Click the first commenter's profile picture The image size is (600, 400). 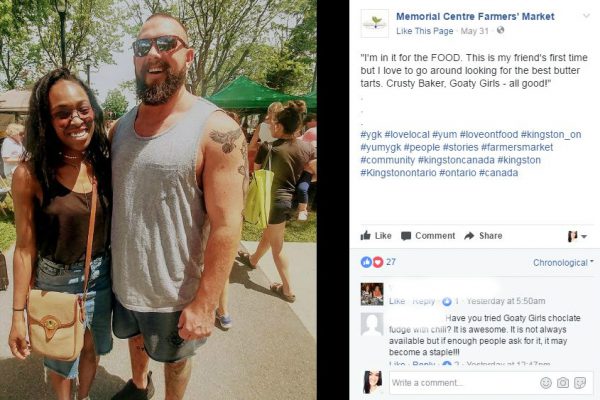pos(372,294)
